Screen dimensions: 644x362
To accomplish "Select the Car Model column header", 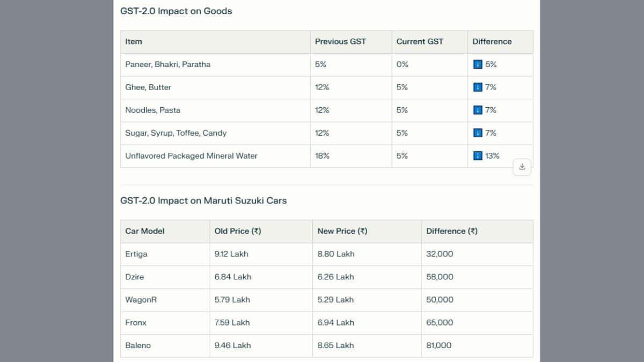I will [145, 231].
